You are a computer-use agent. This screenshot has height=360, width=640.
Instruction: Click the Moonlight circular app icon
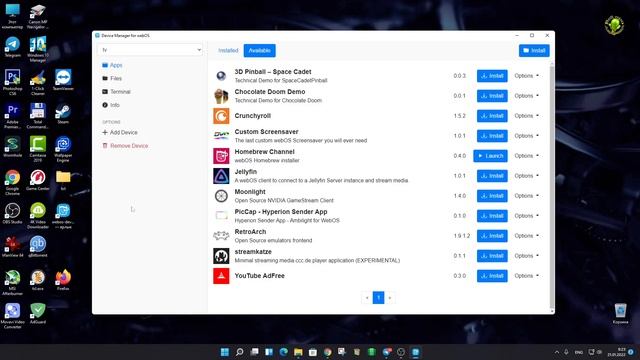click(x=221, y=196)
